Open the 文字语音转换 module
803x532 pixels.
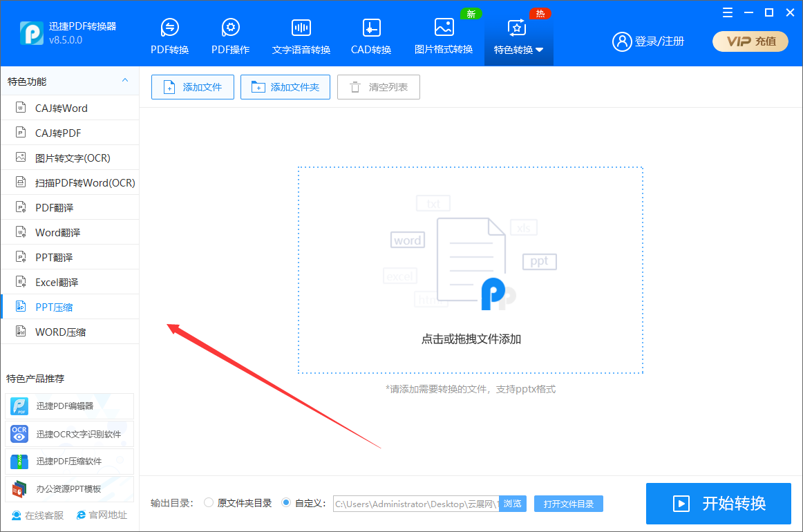(301, 37)
